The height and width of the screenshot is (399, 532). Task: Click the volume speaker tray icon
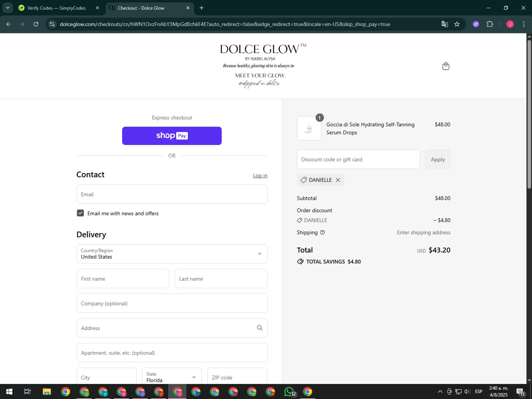pyautogui.click(x=467, y=392)
